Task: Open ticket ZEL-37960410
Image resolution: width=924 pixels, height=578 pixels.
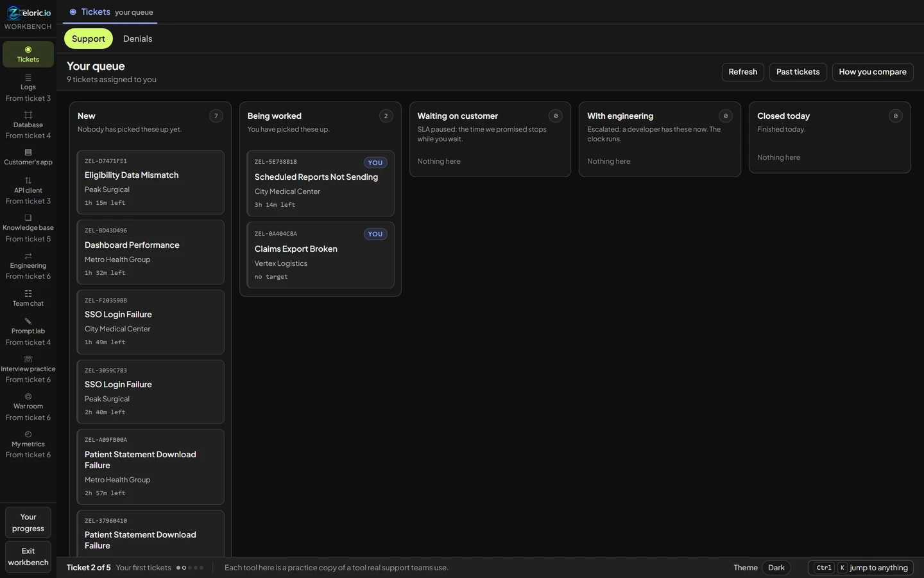Action: (150, 534)
